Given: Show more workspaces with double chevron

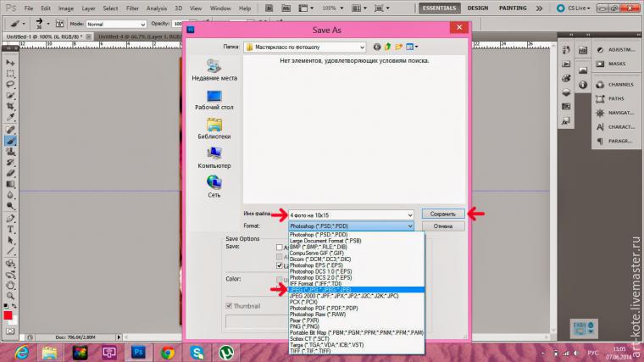Looking at the screenshot, I should tap(539, 8).
